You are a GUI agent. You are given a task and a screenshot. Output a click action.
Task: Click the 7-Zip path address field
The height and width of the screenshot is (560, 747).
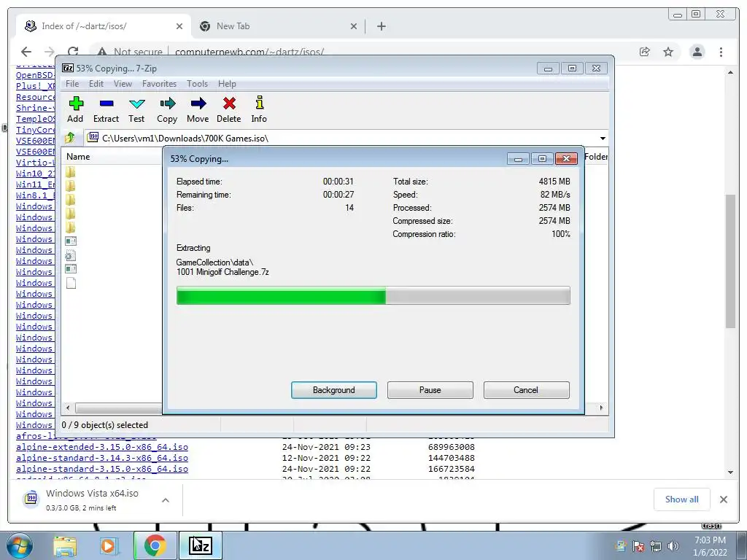coord(347,139)
